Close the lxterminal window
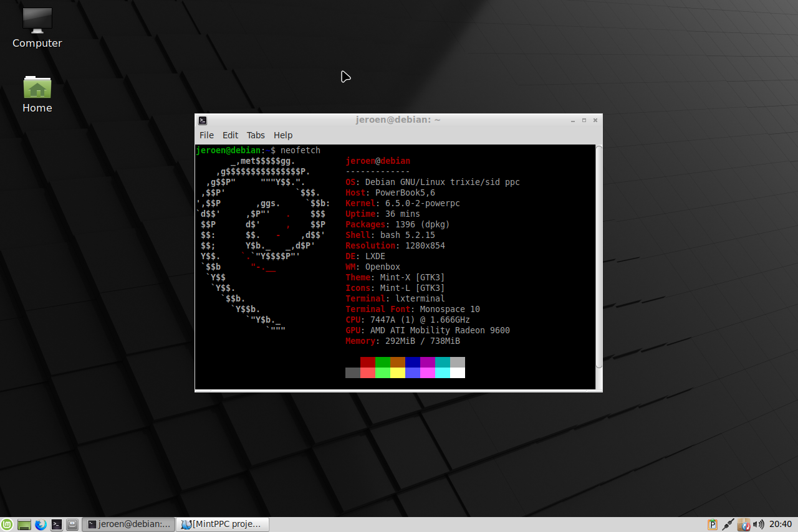The height and width of the screenshot is (532, 798). pyautogui.click(x=595, y=120)
